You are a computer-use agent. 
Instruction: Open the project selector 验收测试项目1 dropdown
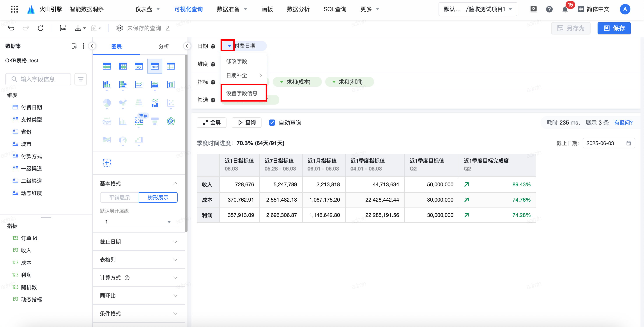[x=478, y=9]
